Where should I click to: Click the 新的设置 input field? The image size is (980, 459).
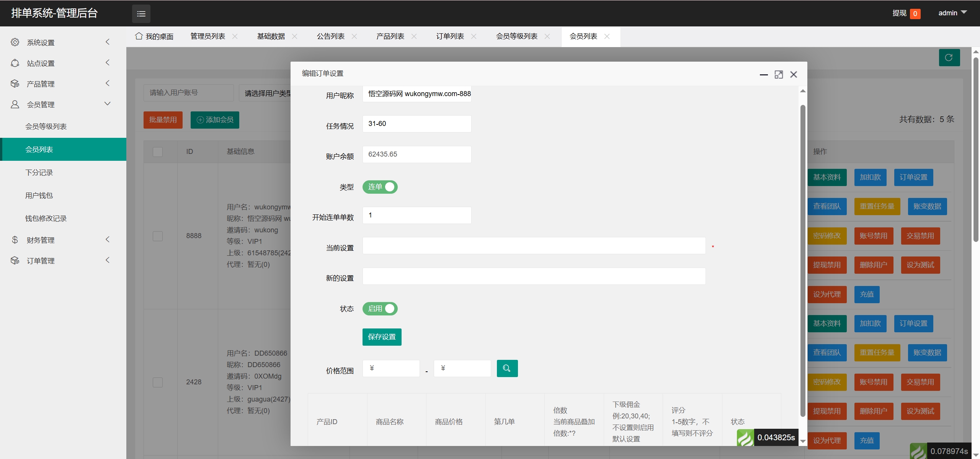[534, 276]
